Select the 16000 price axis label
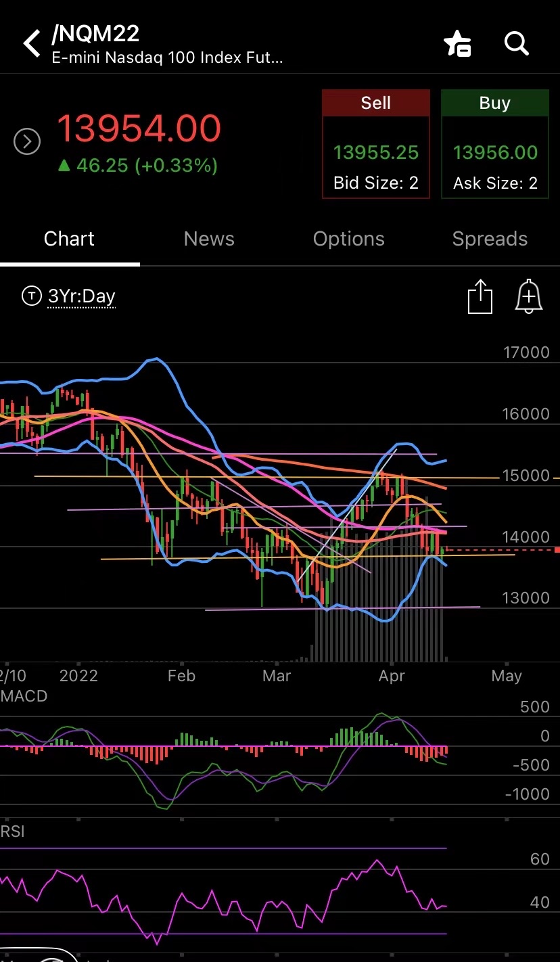The height and width of the screenshot is (962, 560). (x=526, y=414)
